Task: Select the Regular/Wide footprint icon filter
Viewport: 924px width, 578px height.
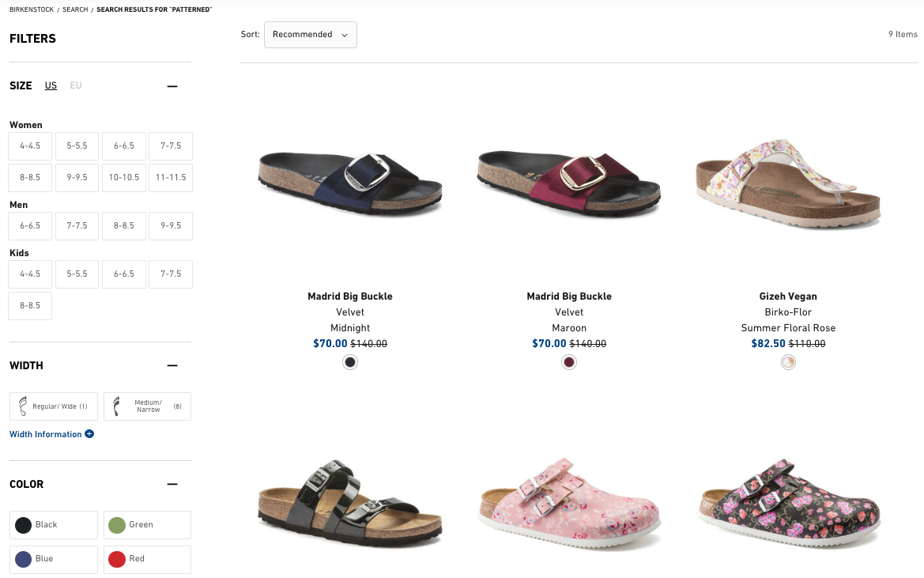Action: coord(53,406)
